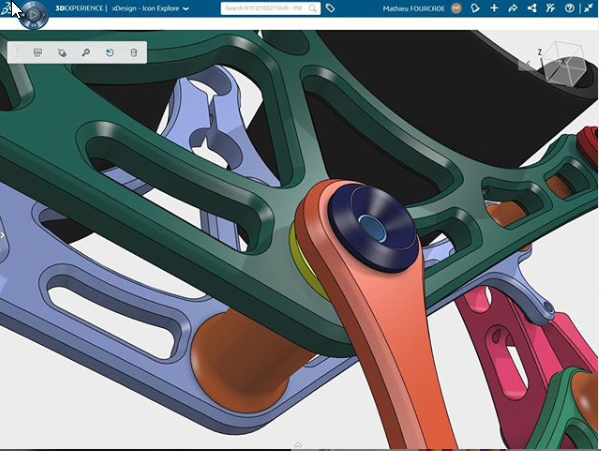Click the share arrow icon
Screen dimensions: 601x451
tap(512, 8)
